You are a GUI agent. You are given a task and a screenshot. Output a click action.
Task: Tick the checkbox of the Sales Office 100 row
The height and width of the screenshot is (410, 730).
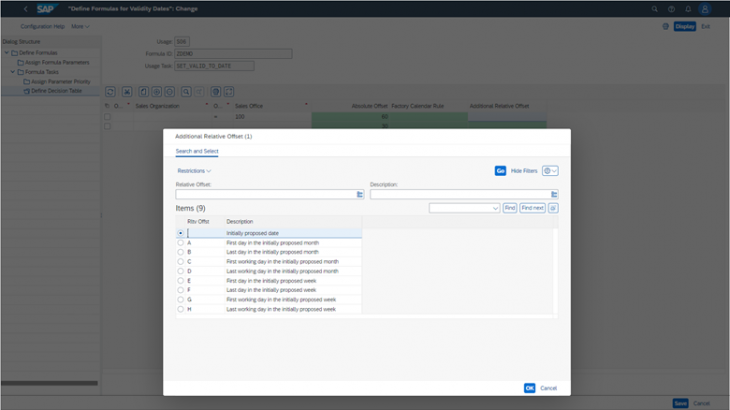[108, 117]
